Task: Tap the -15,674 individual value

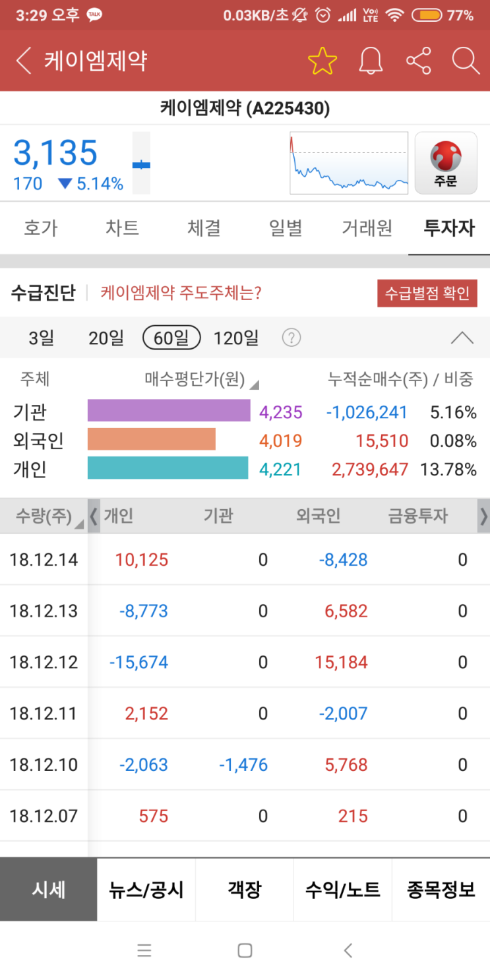Action: point(138,662)
